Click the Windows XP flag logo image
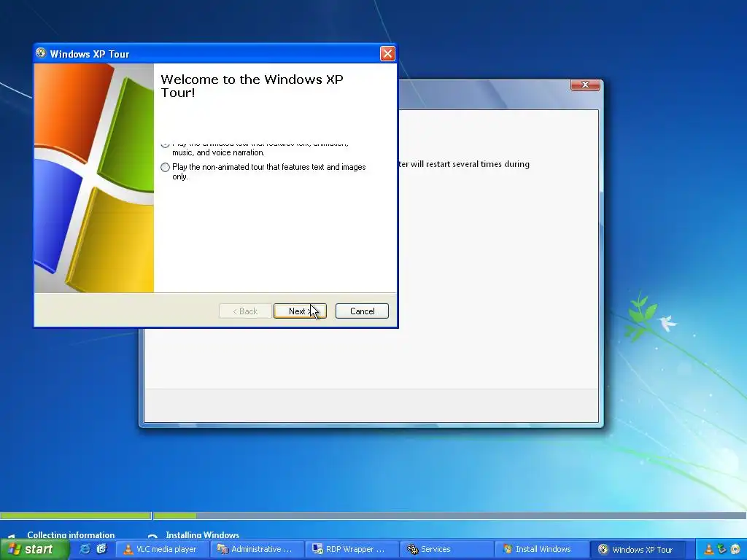 point(94,178)
